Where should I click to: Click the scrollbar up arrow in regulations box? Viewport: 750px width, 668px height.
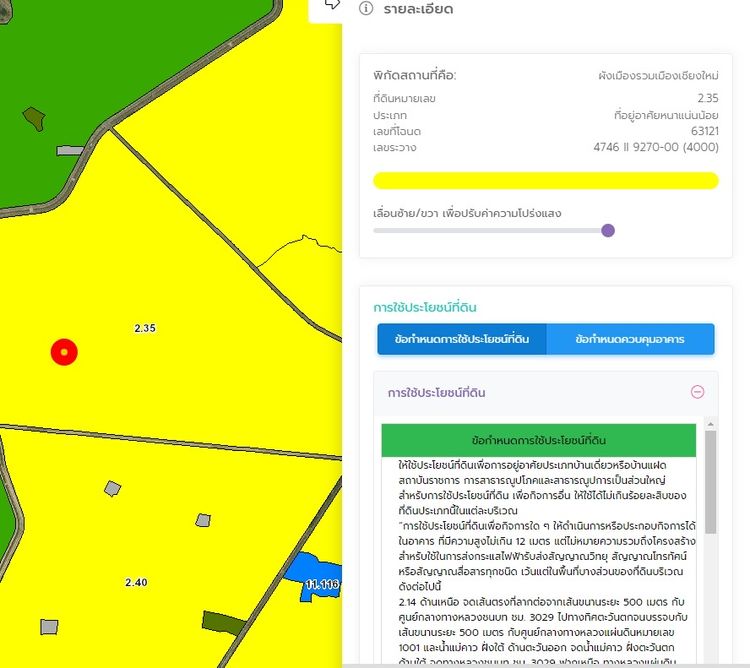point(711,424)
